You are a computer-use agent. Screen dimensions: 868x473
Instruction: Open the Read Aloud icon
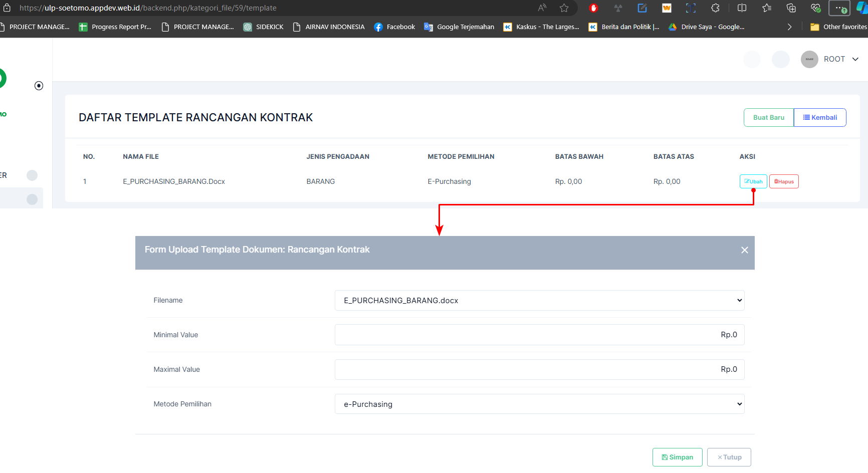pyautogui.click(x=542, y=8)
